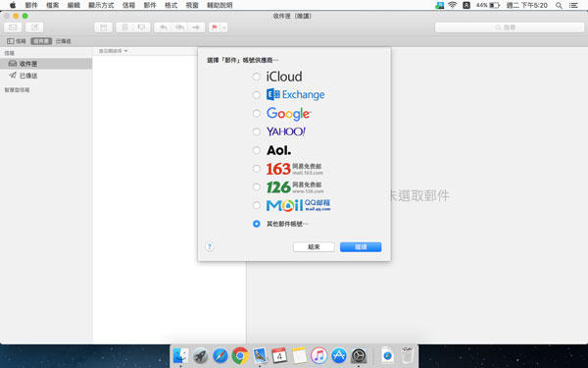Screen dimensions: 588x368
Task: Open the 郵件 application menu
Action: point(31,5)
